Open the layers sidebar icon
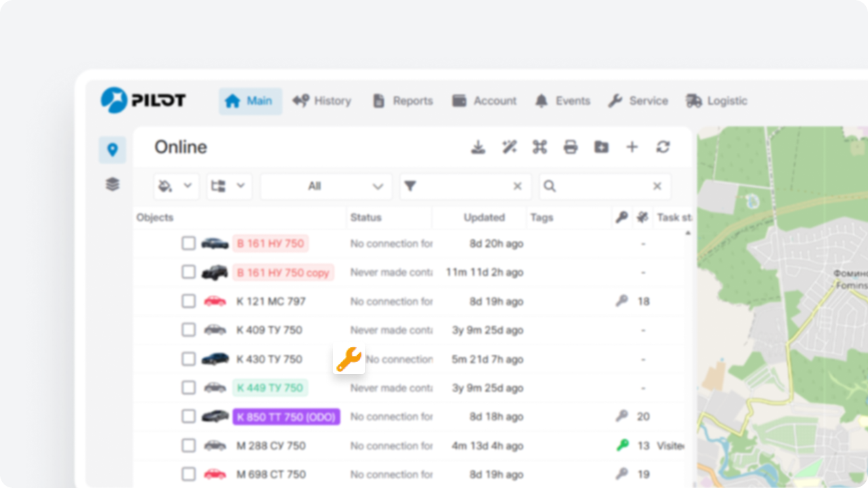This screenshot has width=868, height=488. tap(113, 184)
